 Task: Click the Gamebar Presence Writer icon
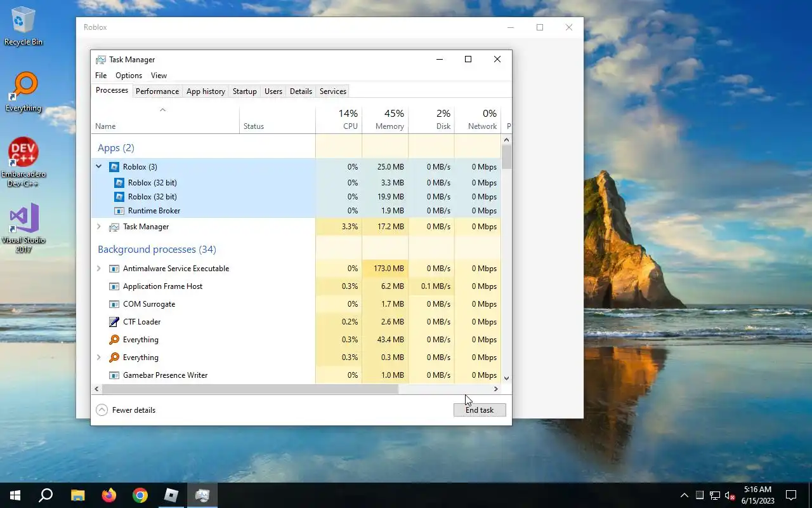(x=114, y=375)
